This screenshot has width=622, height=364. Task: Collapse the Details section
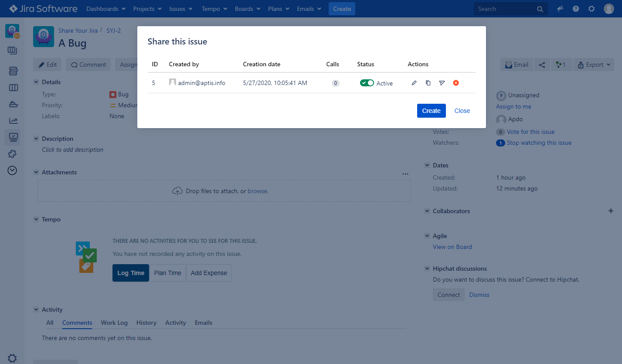click(x=36, y=82)
